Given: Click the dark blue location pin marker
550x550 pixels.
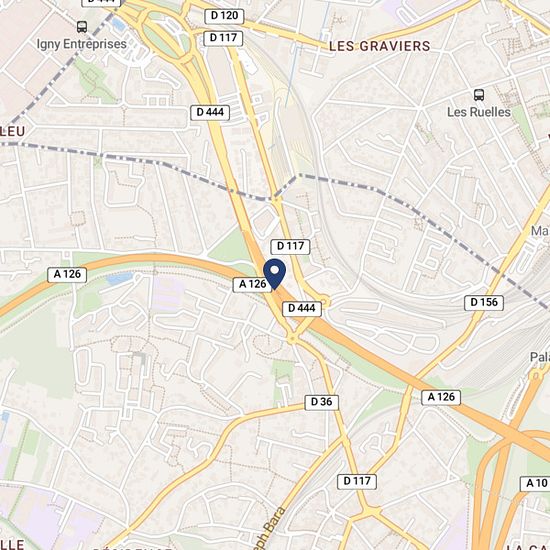Looking at the screenshot, I should click(274, 274).
